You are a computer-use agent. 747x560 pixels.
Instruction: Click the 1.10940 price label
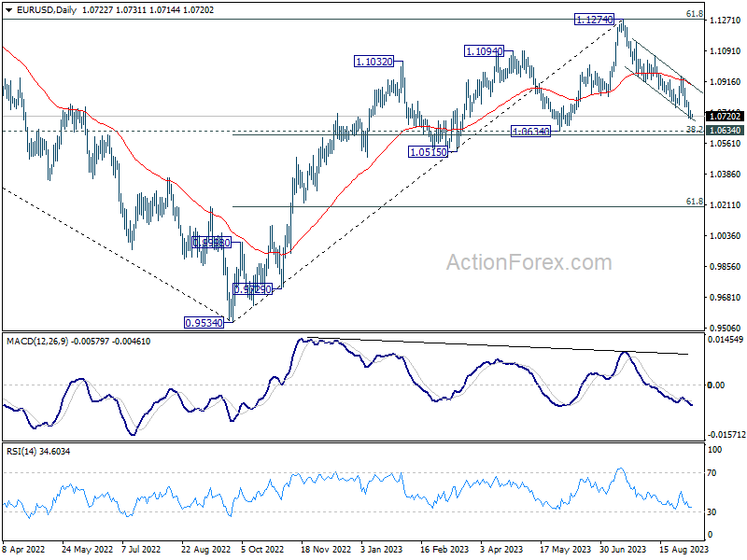tap(484, 51)
